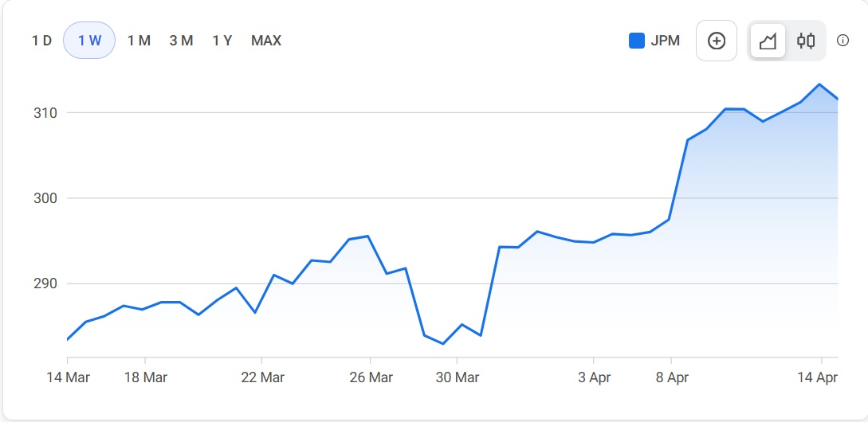Switch to candlestick chart view

[x=806, y=41]
